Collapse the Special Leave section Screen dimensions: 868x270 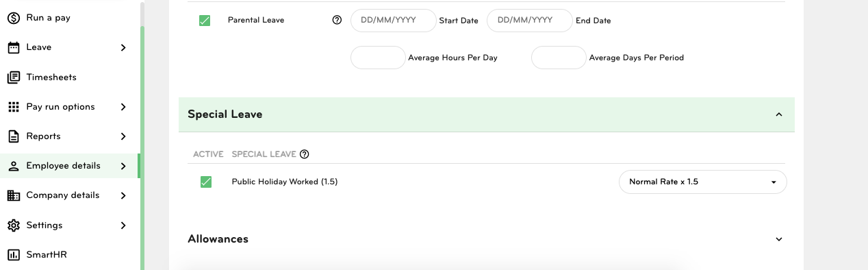(x=779, y=114)
